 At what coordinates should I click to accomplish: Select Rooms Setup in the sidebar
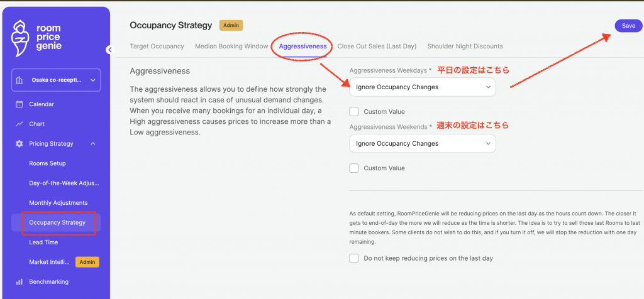tap(47, 164)
